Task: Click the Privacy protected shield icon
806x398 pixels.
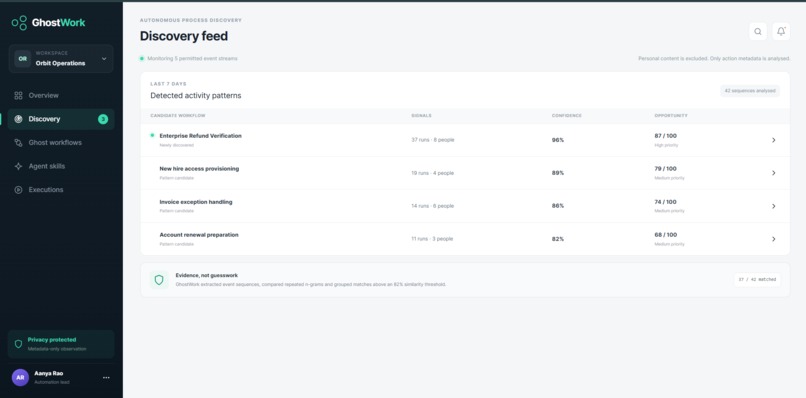Action: click(x=19, y=344)
